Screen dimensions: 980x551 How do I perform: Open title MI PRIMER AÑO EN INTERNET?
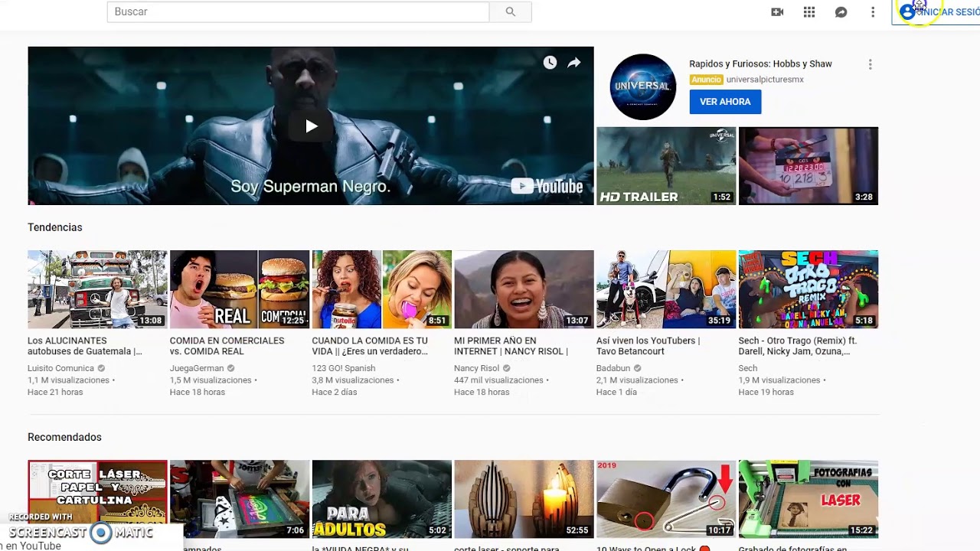click(511, 346)
